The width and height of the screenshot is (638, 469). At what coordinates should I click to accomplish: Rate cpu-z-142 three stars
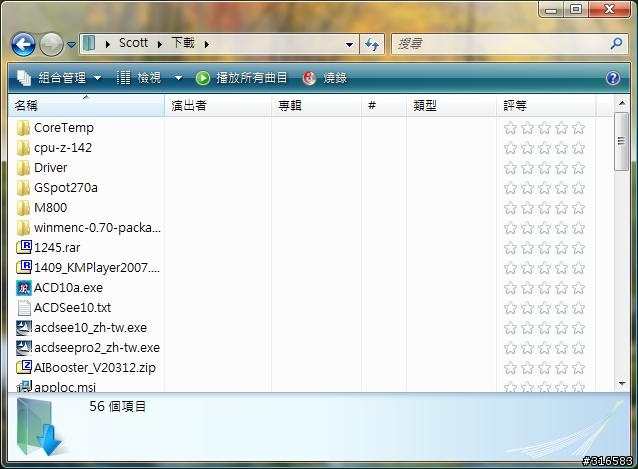(x=544, y=148)
